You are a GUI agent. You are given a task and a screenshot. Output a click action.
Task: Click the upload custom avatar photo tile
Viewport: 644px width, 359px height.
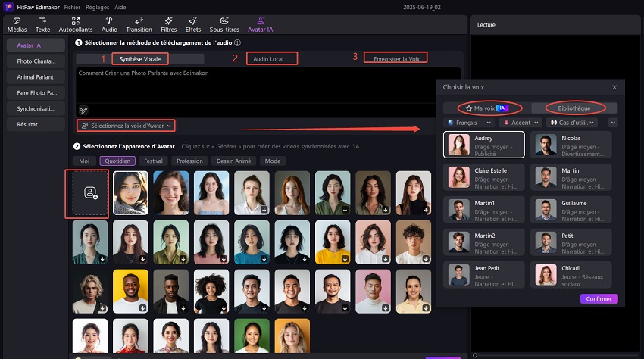[90, 193]
